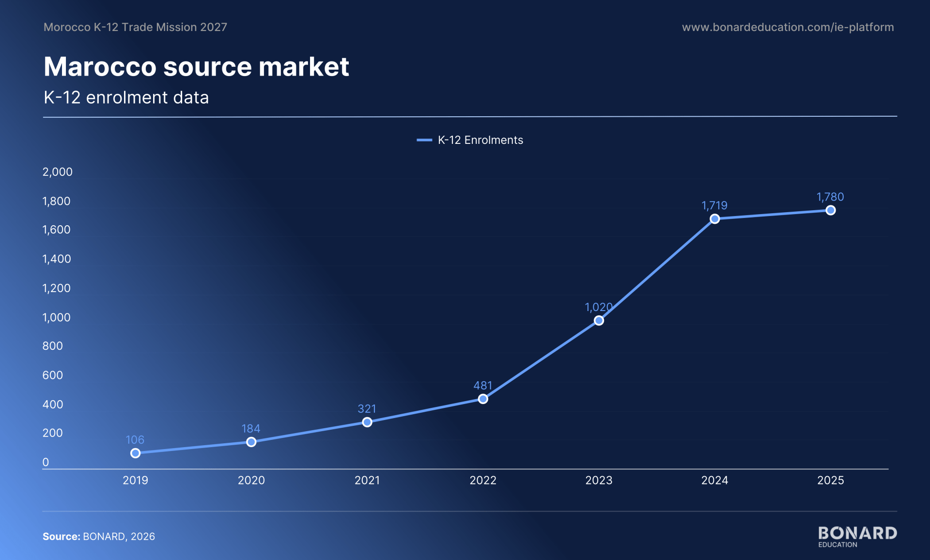Click the Source: BONARD, 2026 footnote
The height and width of the screenshot is (560, 930).
click(x=99, y=536)
